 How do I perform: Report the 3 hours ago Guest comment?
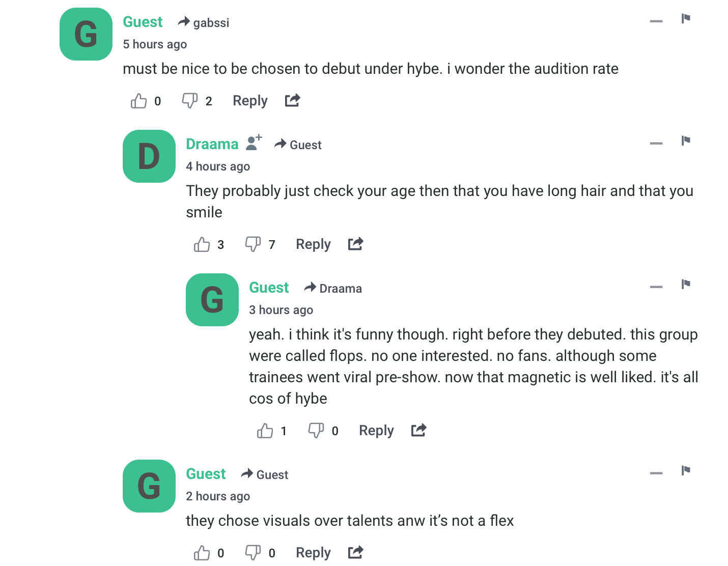point(686,285)
